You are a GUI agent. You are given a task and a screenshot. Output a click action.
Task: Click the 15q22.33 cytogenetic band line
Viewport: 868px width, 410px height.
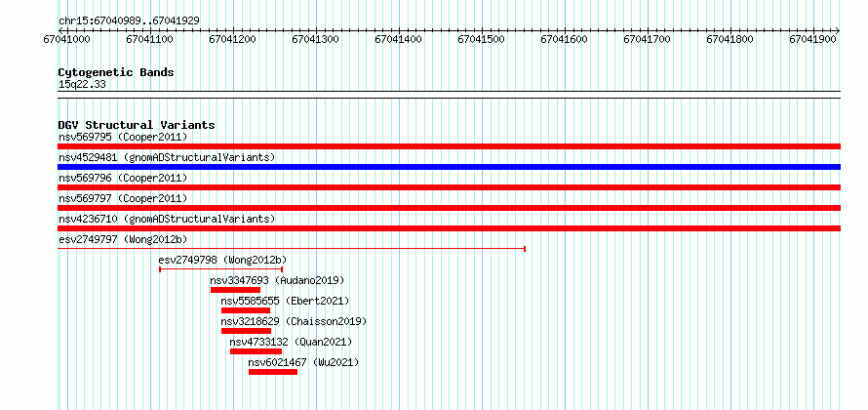coord(449,95)
